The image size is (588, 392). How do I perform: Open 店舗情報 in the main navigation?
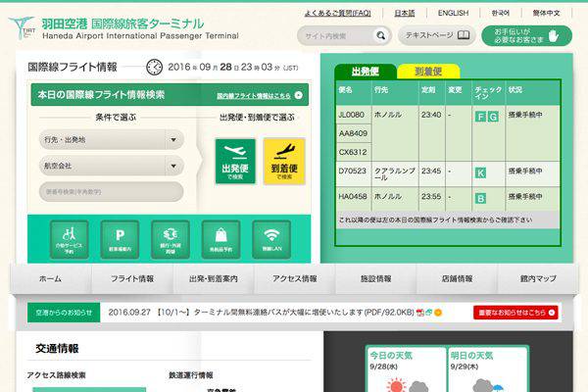click(457, 278)
